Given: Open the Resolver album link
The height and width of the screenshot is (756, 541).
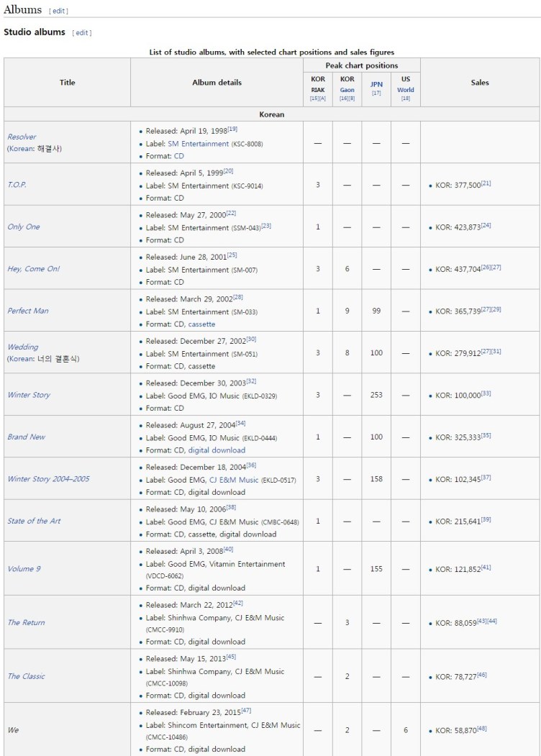Looking at the screenshot, I should click(22, 137).
